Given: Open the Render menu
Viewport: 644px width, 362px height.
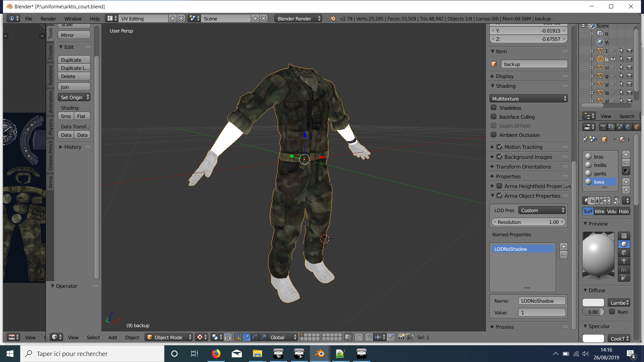Looking at the screenshot, I should (48, 19).
